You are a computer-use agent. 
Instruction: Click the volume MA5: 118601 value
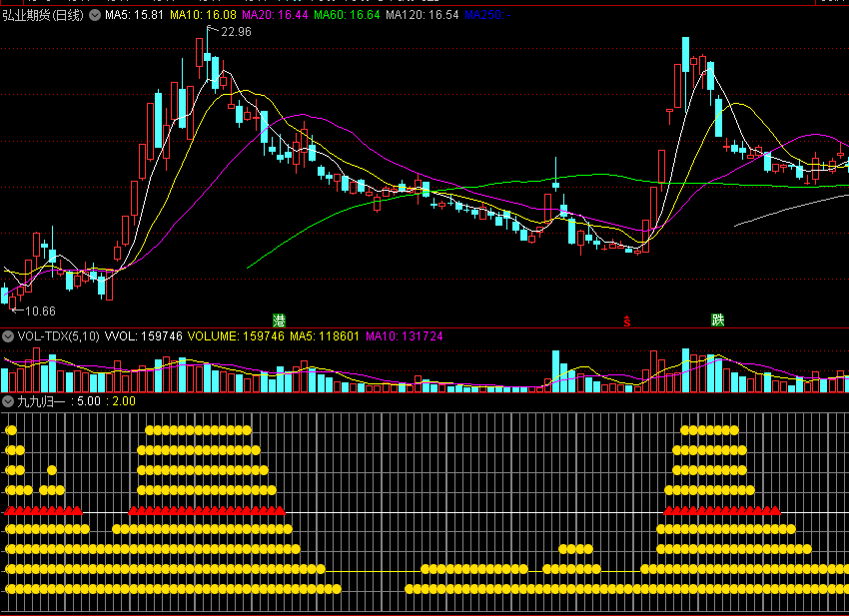click(x=325, y=336)
